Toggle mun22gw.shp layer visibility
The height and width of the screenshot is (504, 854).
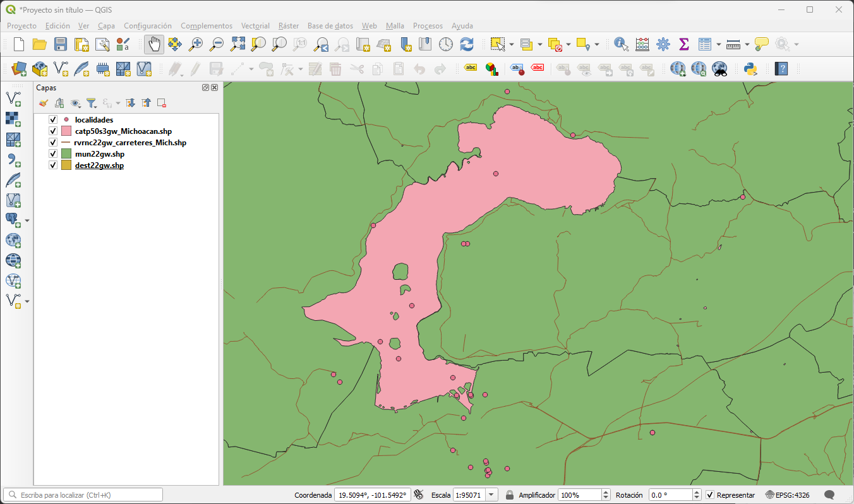(x=53, y=154)
